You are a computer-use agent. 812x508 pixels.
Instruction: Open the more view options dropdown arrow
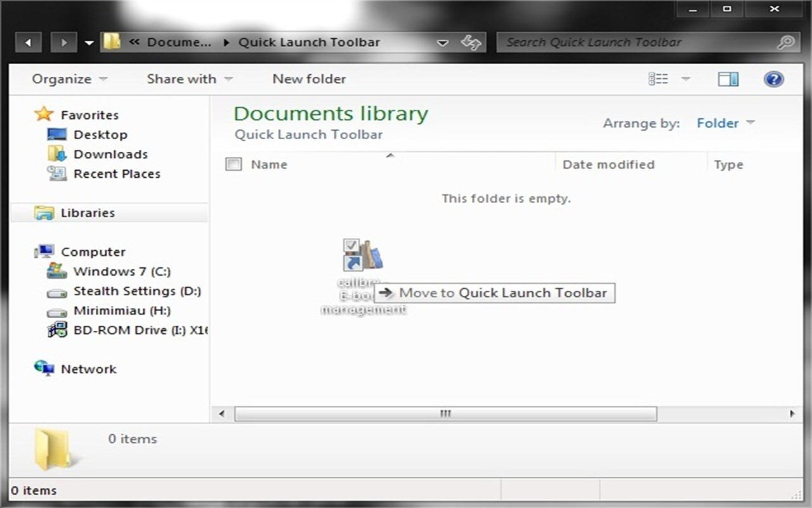[685, 79]
